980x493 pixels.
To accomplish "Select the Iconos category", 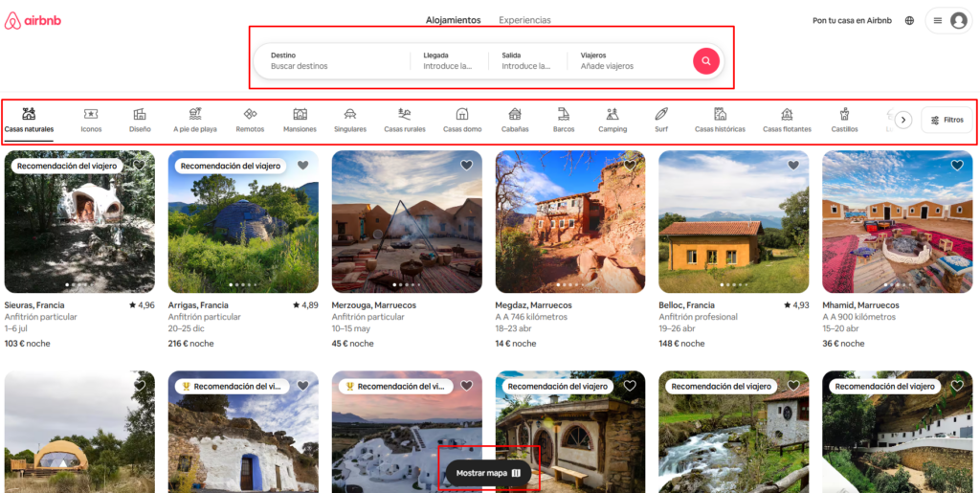I will pos(91,120).
